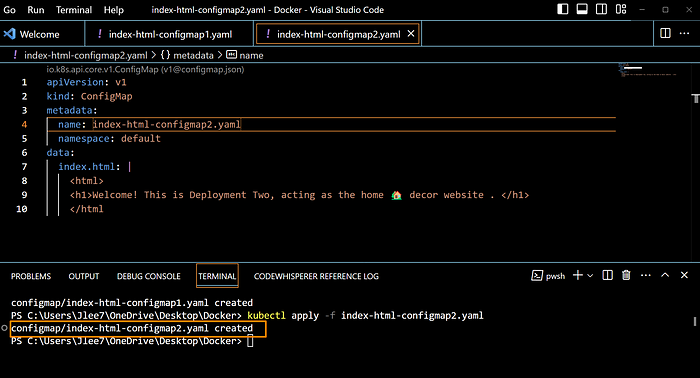Click line number 4 in gutter
Image resolution: width=700 pixels, height=378 pixels.
(x=24, y=125)
